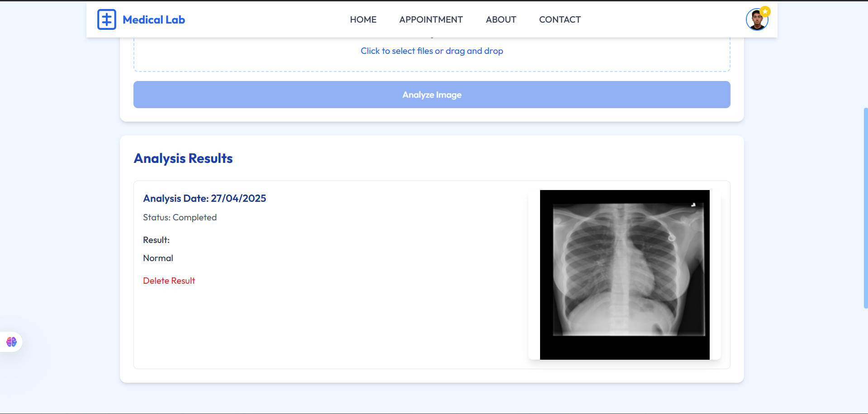The image size is (868, 414).
Task: Select the 'Status: Completed' label
Action: click(x=180, y=217)
